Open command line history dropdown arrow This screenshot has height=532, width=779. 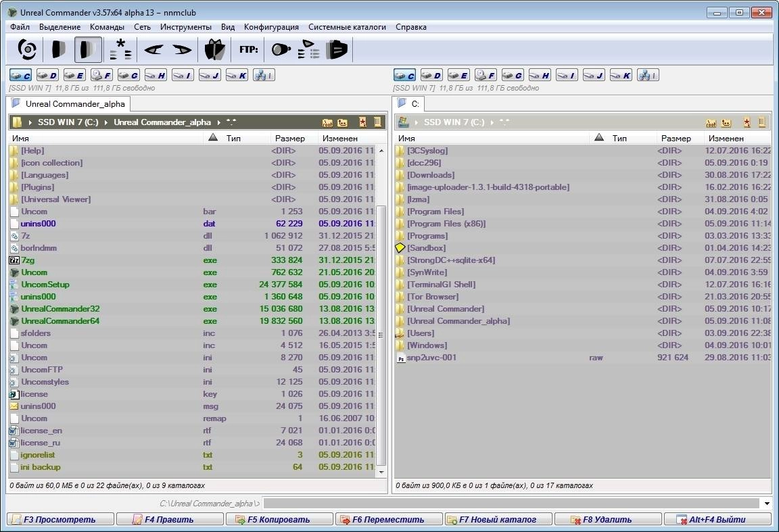767,504
